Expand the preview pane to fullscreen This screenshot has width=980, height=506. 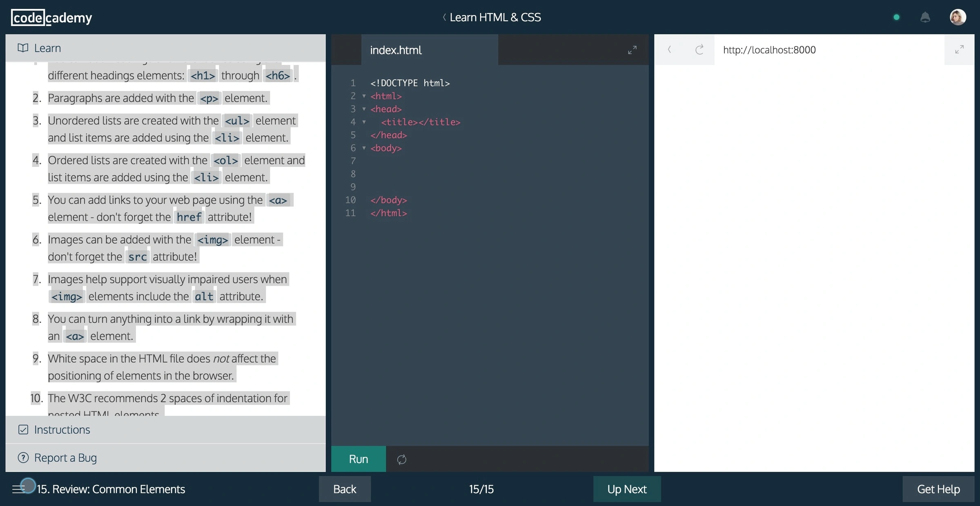pyautogui.click(x=960, y=49)
